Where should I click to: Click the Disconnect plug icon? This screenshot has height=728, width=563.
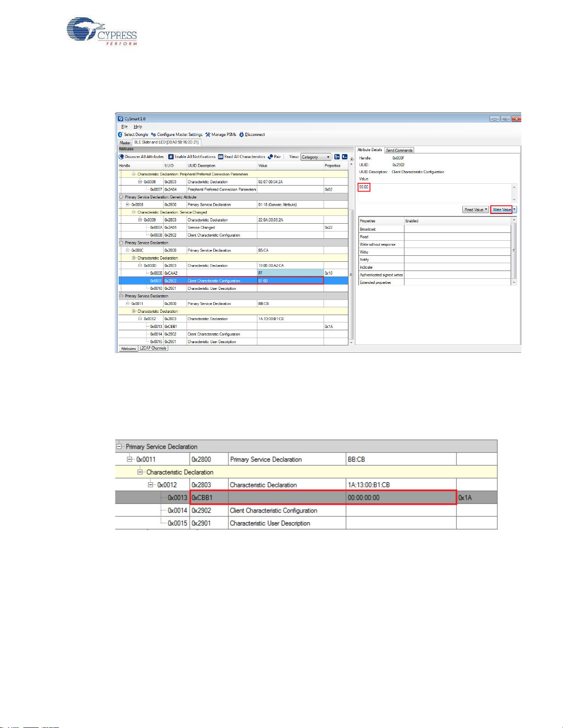click(x=241, y=135)
